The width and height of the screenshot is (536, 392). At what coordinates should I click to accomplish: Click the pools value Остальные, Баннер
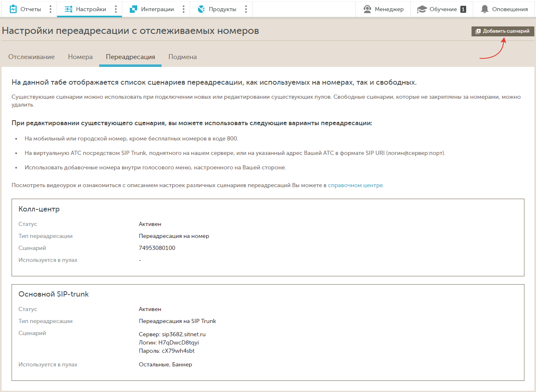tap(165, 364)
